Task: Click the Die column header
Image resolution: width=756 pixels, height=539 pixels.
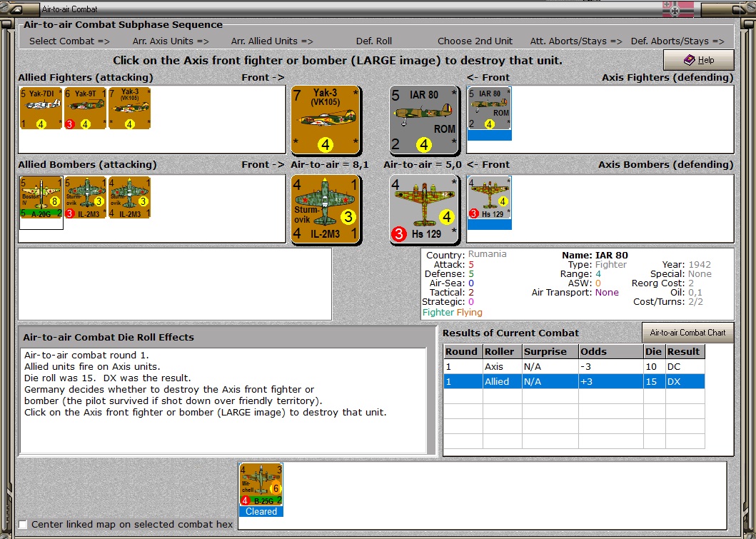Action: pos(654,351)
